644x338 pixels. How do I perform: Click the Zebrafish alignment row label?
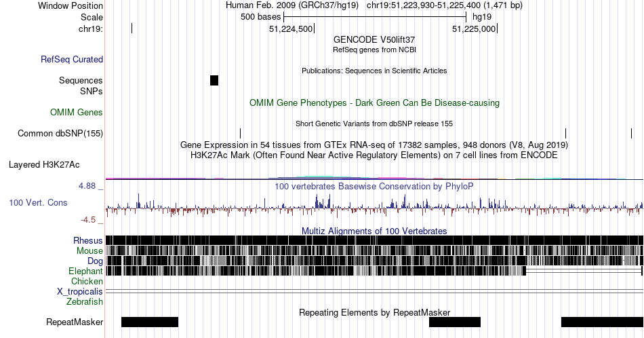point(85,302)
